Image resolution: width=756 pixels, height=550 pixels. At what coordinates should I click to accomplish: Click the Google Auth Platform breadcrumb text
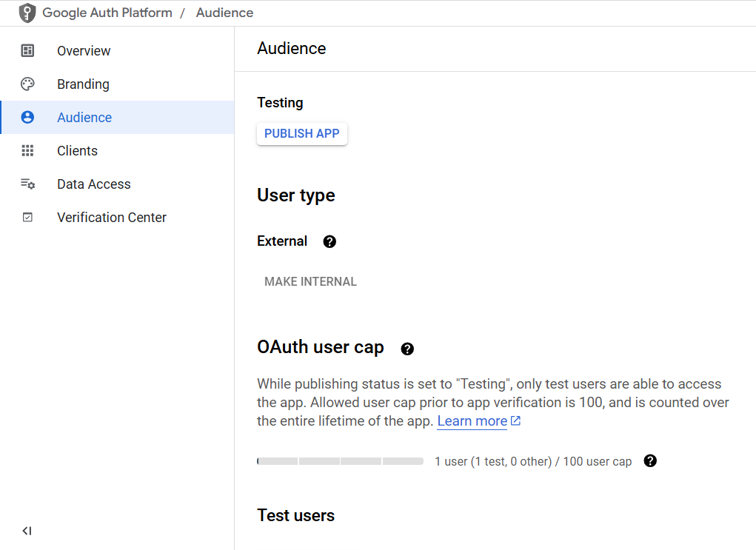coord(107,13)
